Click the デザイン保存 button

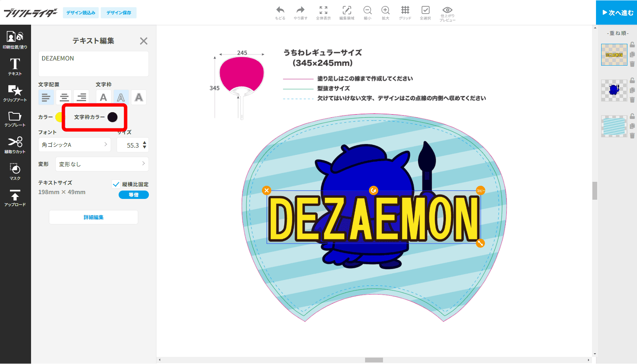(x=119, y=13)
